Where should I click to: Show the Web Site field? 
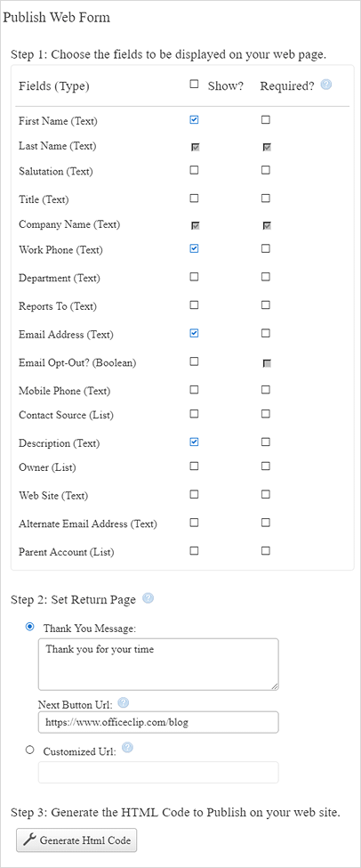(194, 494)
